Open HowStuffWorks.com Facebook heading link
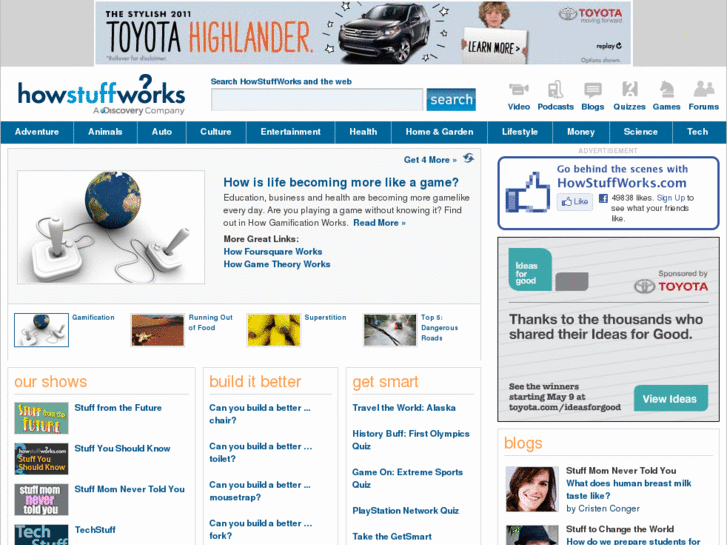This screenshot has height=545, width=727. 621,183
